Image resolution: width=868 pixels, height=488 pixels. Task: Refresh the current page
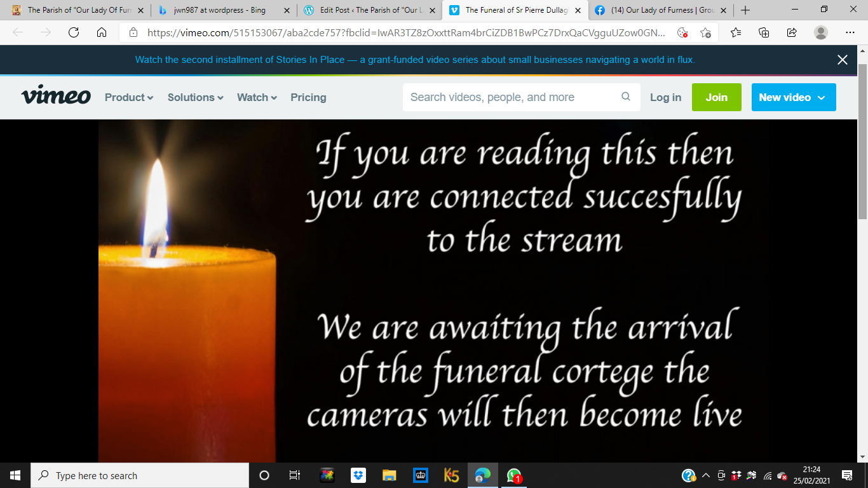click(x=74, y=33)
